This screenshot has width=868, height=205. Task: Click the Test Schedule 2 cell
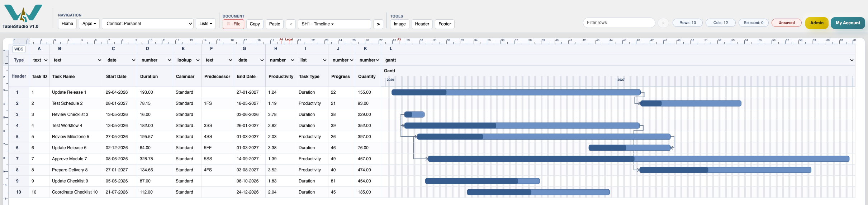tap(76, 103)
